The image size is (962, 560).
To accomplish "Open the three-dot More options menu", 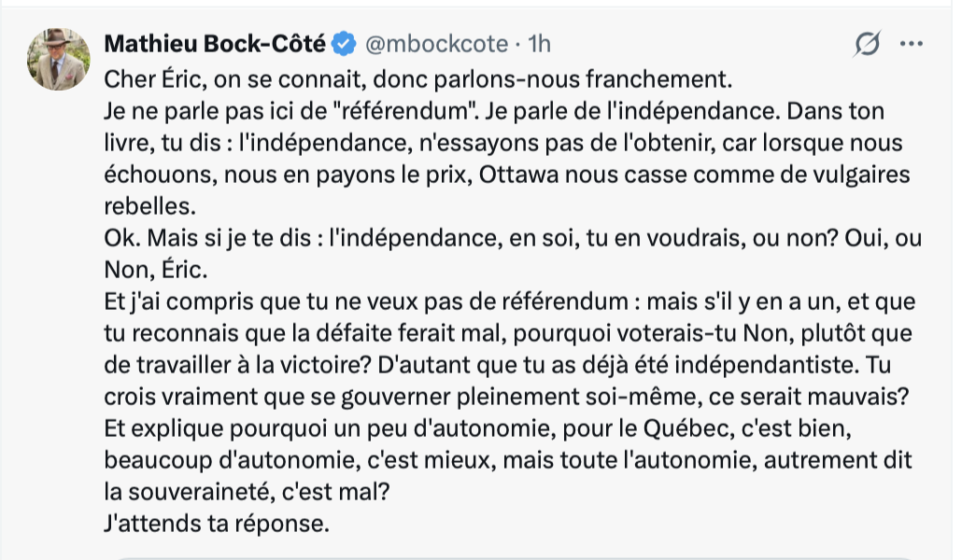I will coord(911,44).
